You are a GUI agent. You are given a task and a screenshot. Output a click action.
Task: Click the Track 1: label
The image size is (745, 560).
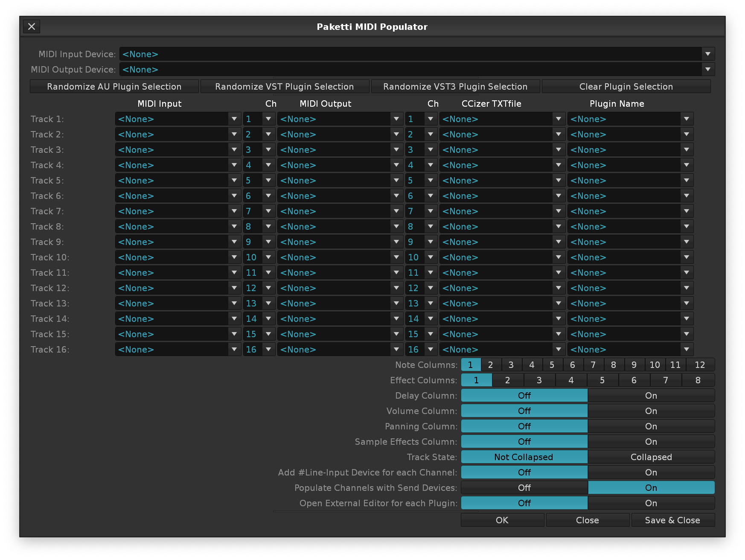click(x=47, y=119)
